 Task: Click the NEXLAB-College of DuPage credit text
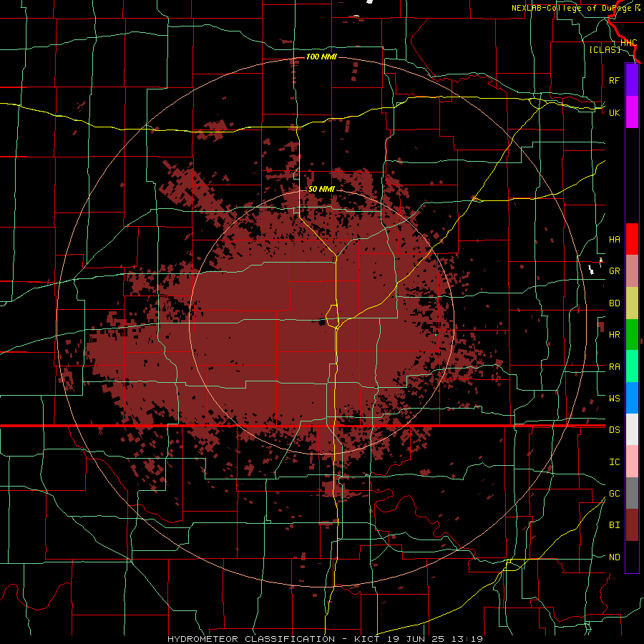pyautogui.click(x=575, y=8)
